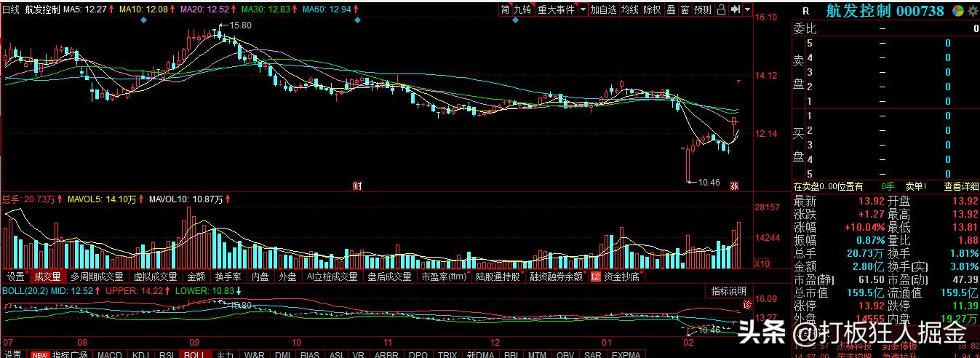This screenshot has height=358, width=980.
Task: Select the KDJ indicator tab
Action: point(140,354)
